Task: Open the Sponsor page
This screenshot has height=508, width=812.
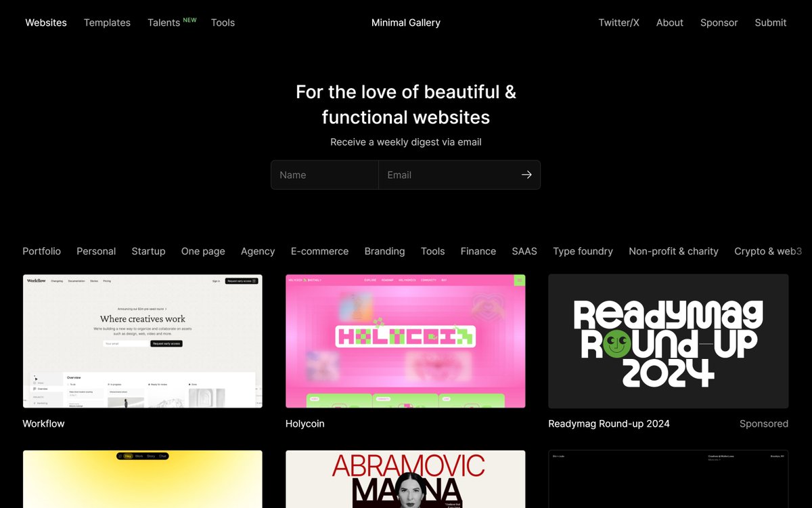Action: [719, 22]
